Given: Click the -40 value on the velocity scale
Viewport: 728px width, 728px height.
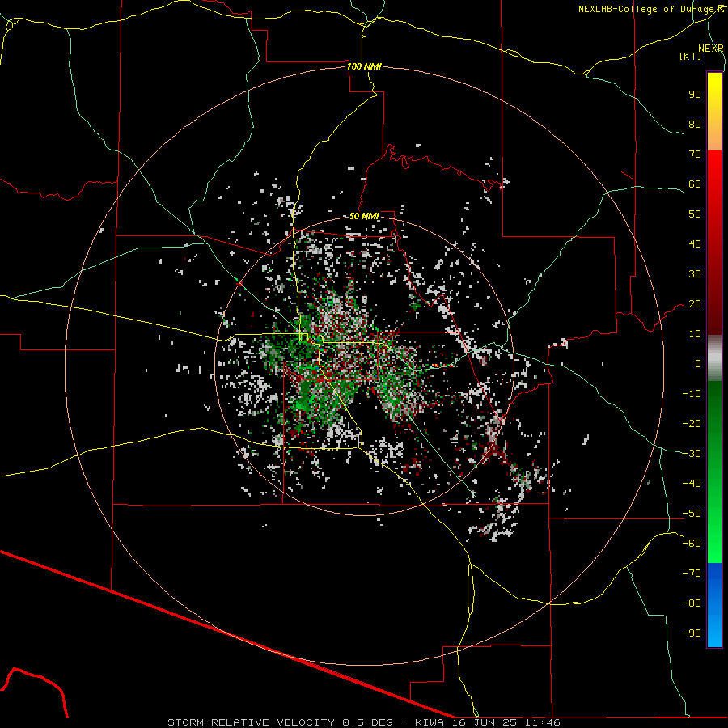Looking at the screenshot, I should coord(692,484).
